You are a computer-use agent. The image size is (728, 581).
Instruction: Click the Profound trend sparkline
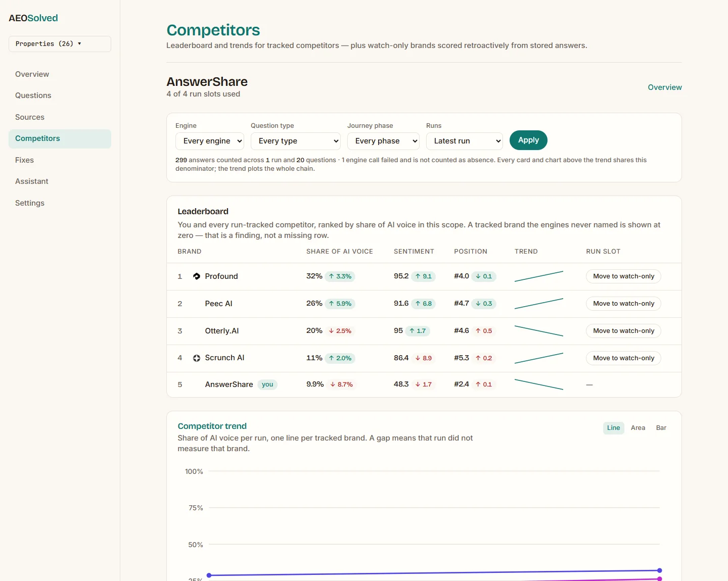(x=539, y=276)
